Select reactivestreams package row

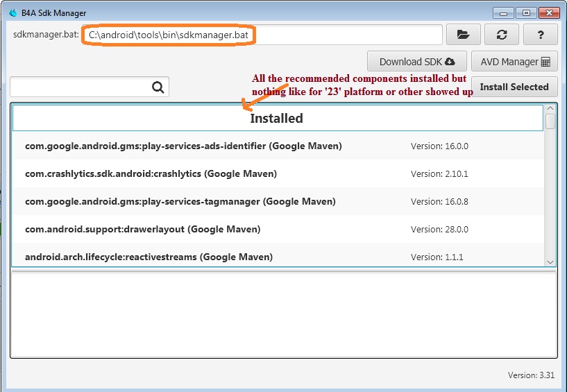point(278,255)
